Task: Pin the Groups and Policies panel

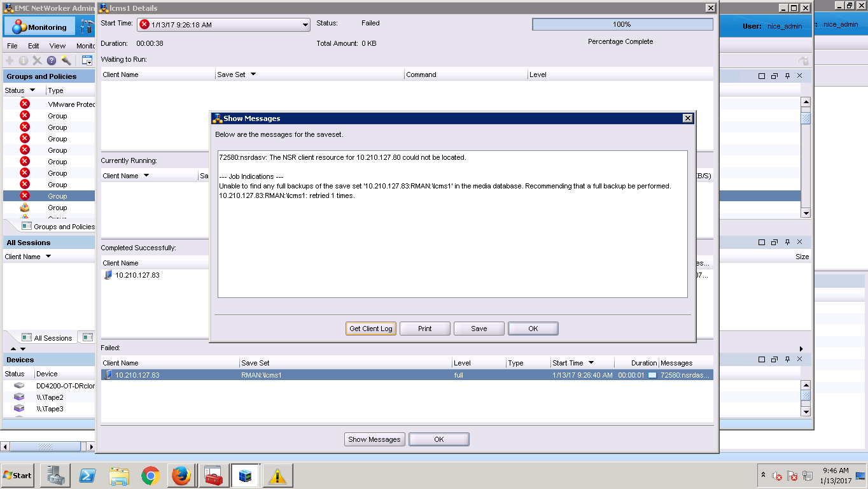Action: 787,76
